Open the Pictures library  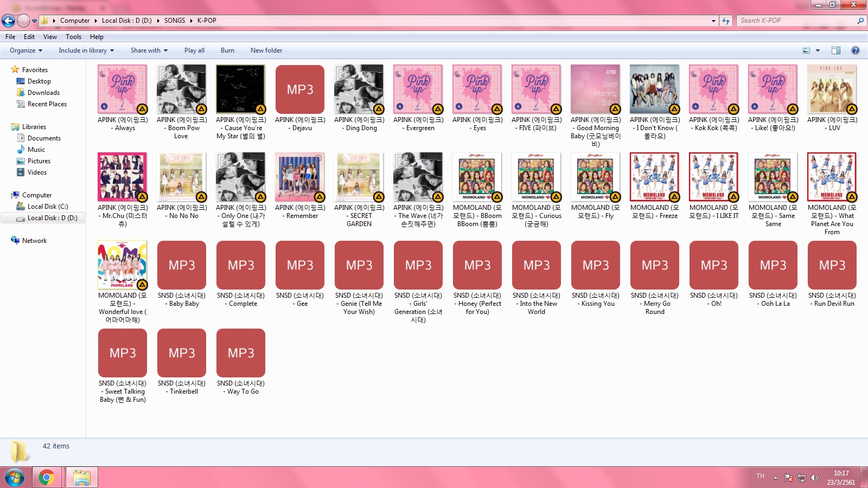coord(39,161)
